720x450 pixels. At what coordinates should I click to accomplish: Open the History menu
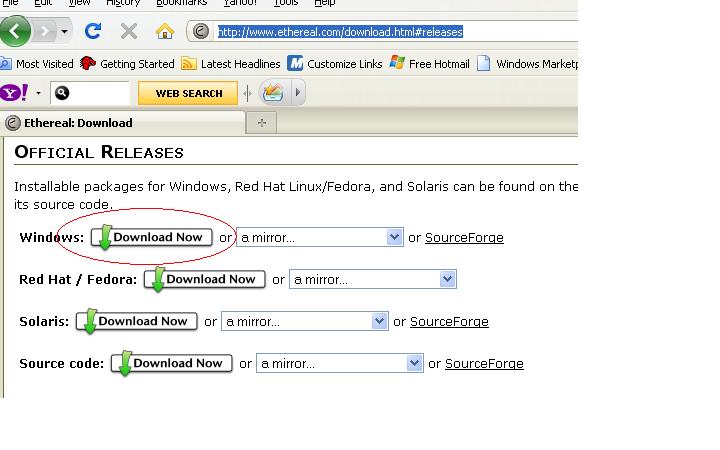click(123, 3)
